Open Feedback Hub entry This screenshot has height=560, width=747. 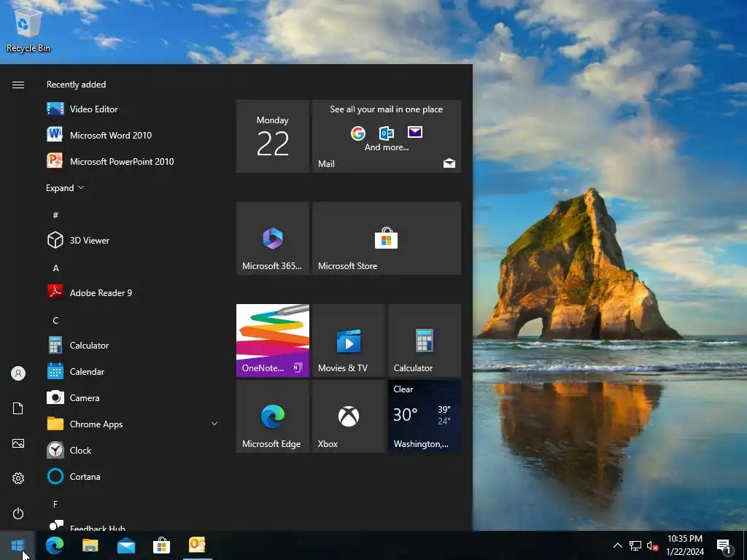131,525
